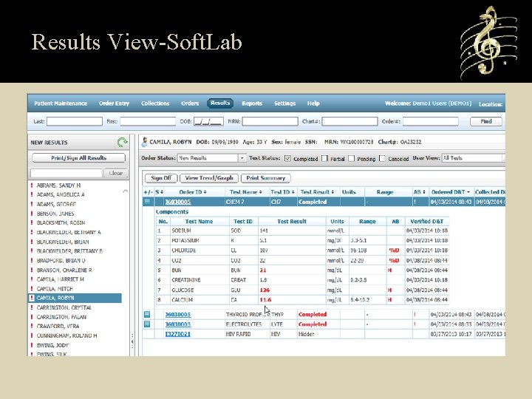
Task: Click View Trend/Graph button
Action: click(209, 178)
